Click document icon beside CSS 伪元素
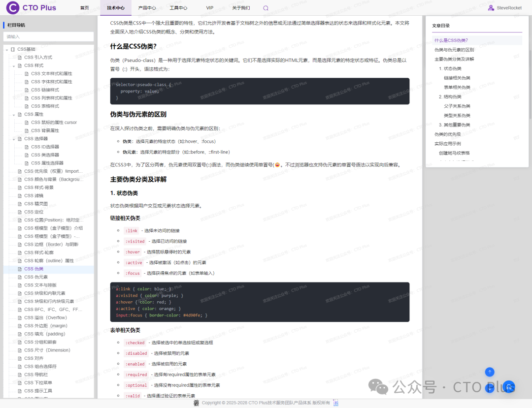Viewport: 532px width, 408px height. pos(20,277)
